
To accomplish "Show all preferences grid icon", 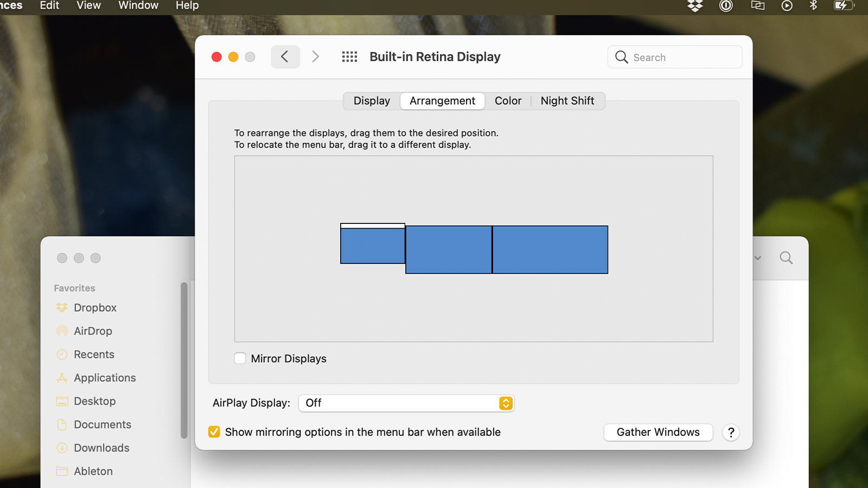I will pos(349,57).
